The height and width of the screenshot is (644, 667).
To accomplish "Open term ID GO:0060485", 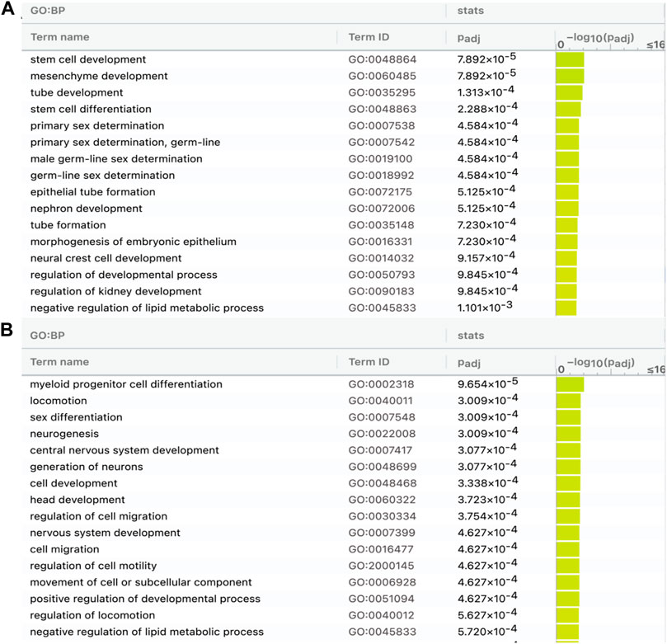I will (382, 76).
